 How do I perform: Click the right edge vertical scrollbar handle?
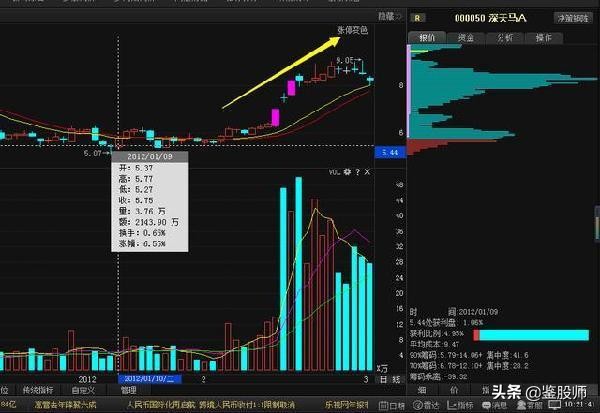click(597, 224)
